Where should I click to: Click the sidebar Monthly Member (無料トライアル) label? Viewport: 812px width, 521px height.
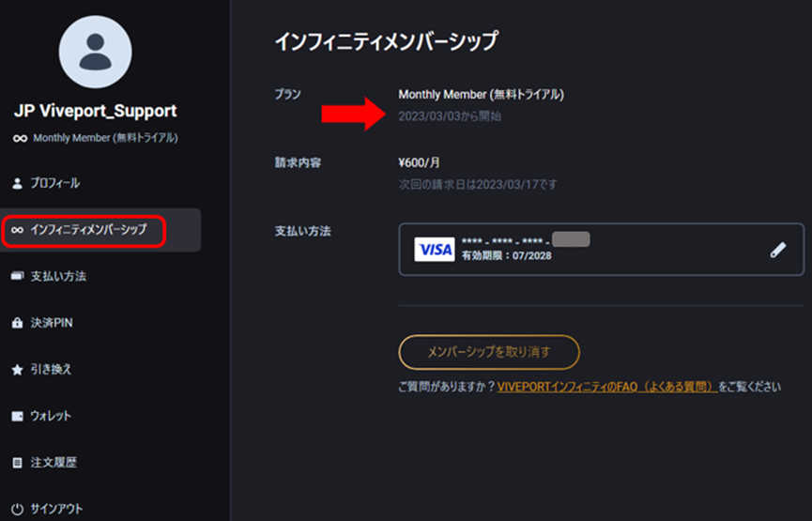coord(106,138)
